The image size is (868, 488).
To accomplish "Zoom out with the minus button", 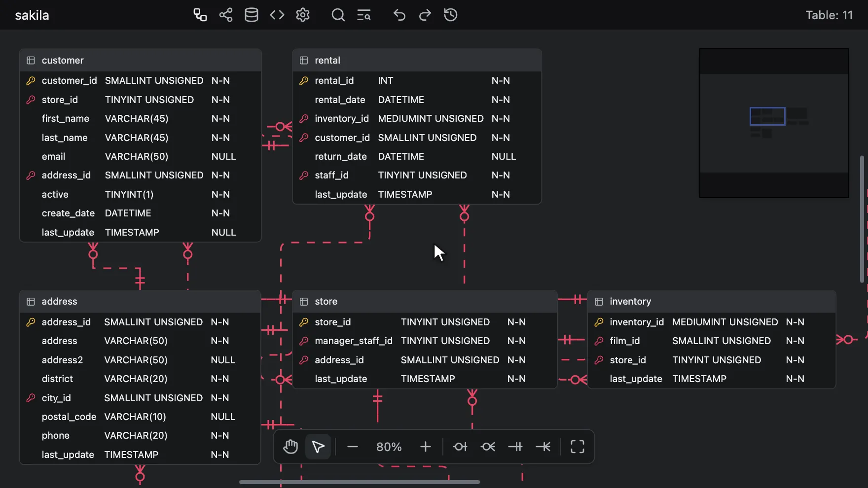I will coord(353,447).
